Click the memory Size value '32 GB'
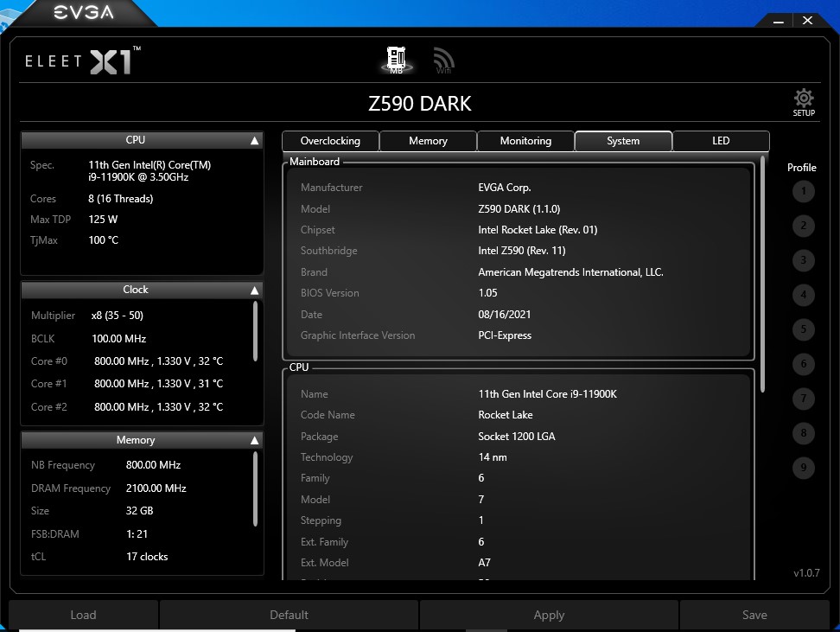Screen dimensions: 840x632 coord(139,511)
